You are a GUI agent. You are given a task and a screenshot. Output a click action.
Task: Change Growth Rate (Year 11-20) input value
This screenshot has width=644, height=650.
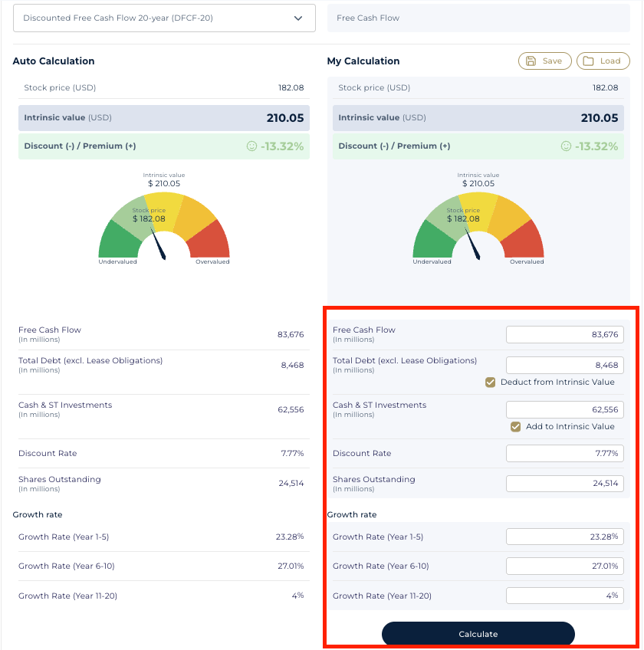(564, 596)
